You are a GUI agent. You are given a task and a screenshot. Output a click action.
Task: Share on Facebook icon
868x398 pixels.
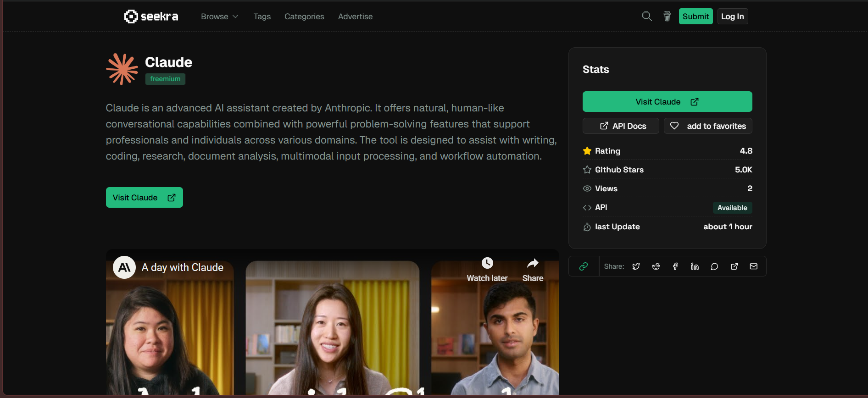tap(675, 266)
